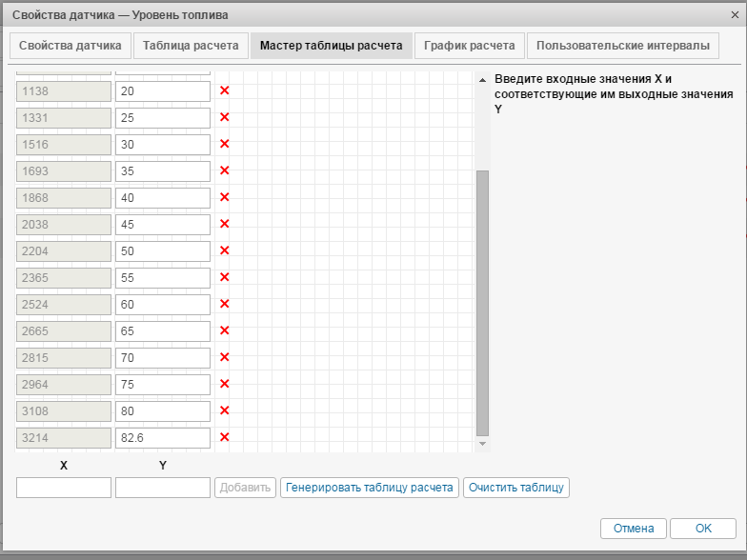The width and height of the screenshot is (747, 560).
Task: Remove the row with Y value 30
Action: coord(225,144)
